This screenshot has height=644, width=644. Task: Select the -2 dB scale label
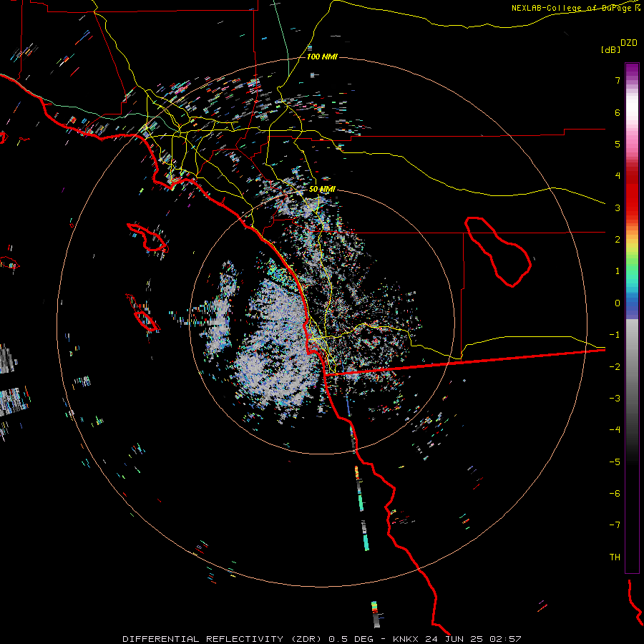point(615,367)
